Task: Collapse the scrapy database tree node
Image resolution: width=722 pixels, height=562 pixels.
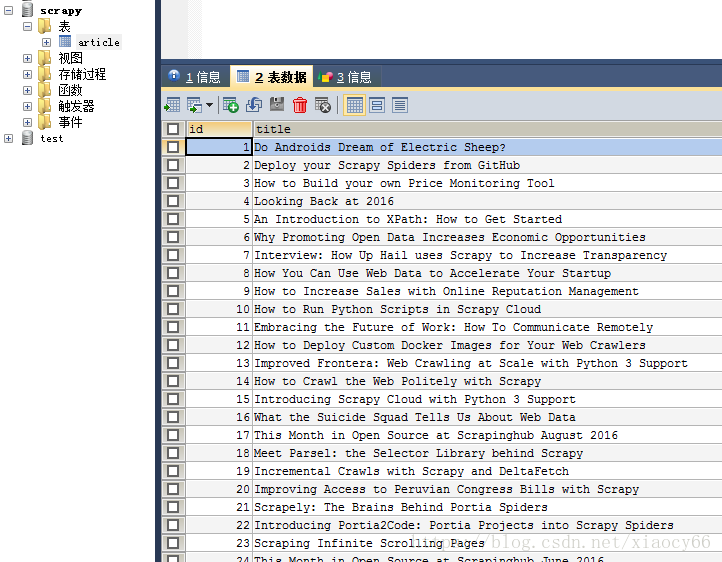Action: coord(8,10)
